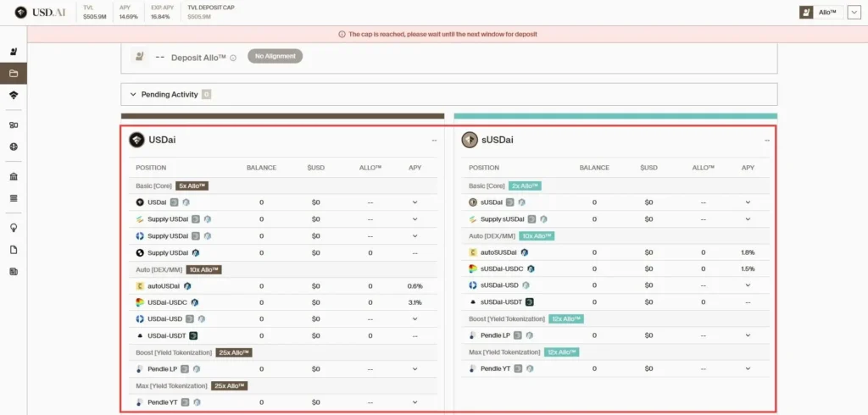Click the No Alignment button
868x415 pixels.
tap(275, 56)
